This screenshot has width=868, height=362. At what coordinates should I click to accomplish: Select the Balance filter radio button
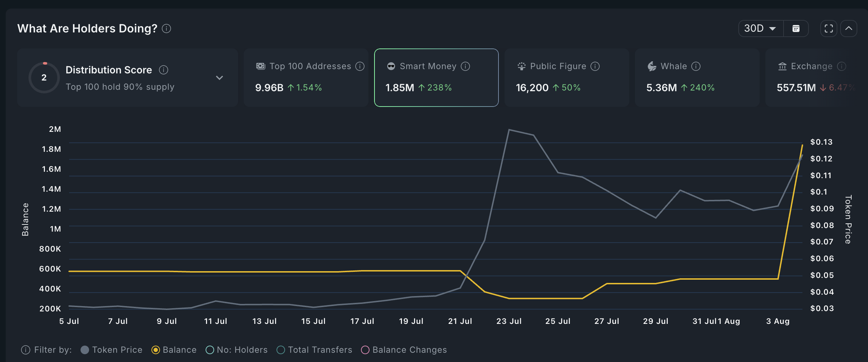(156, 350)
